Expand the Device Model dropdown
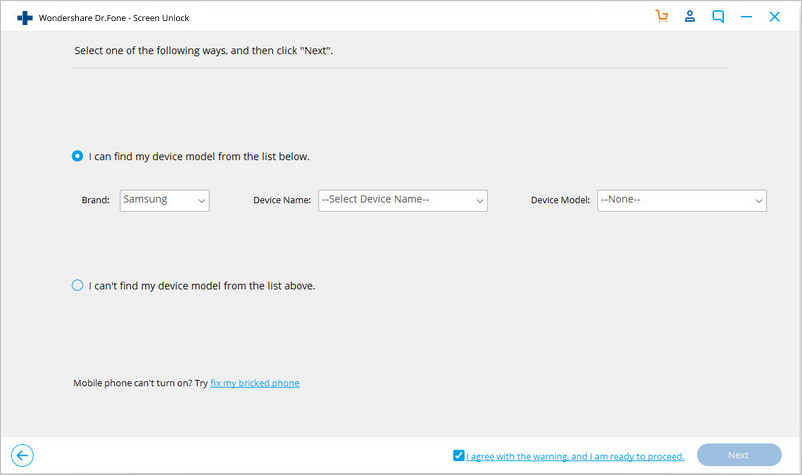Screen dimensions: 802x475 coord(681,200)
